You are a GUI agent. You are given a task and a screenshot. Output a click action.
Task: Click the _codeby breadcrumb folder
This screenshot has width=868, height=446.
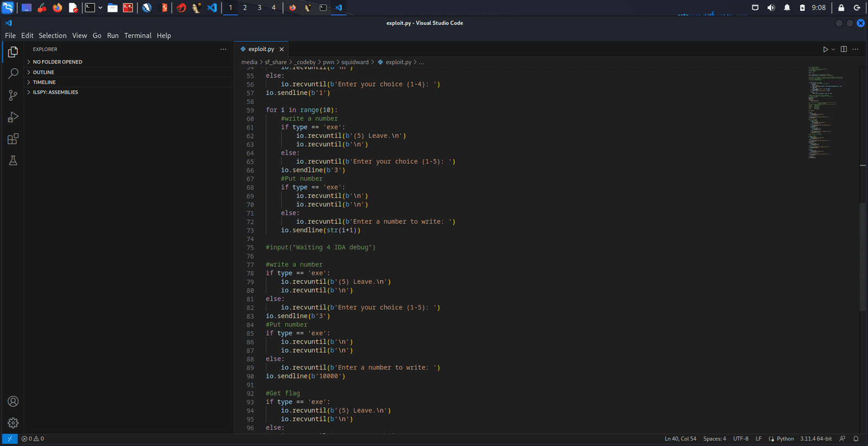(x=305, y=62)
